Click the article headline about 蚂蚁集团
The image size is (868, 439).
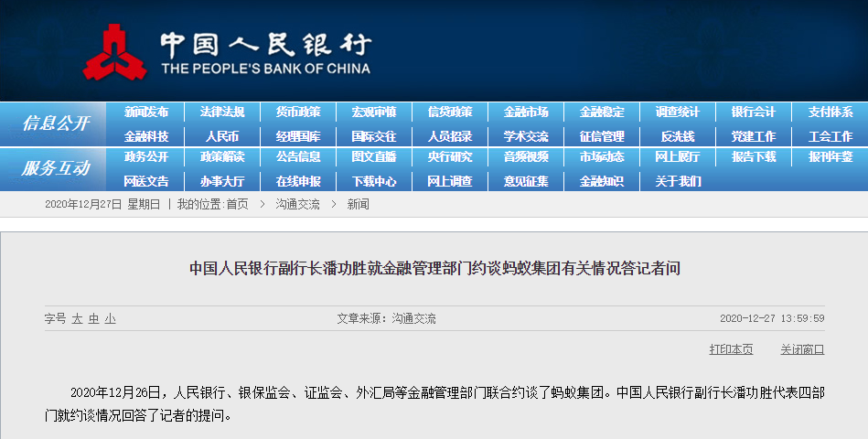click(434, 269)
